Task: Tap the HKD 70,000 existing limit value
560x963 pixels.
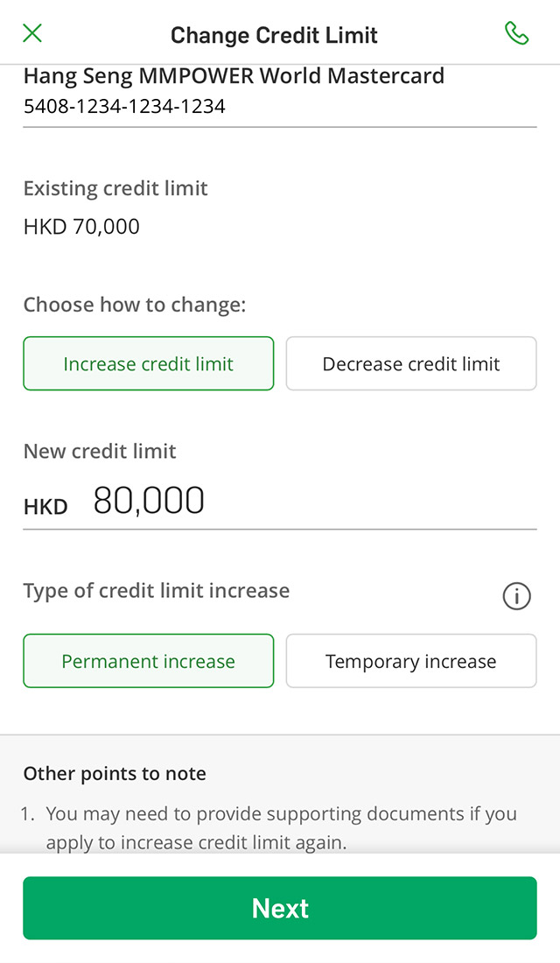Action: pyautogui.click(x=81, y=227)
